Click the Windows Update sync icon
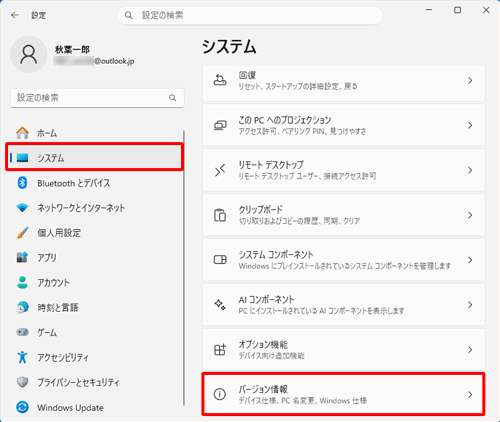Image resolution: width=500 pixels, height=422 pixels. tap(22, 407)
